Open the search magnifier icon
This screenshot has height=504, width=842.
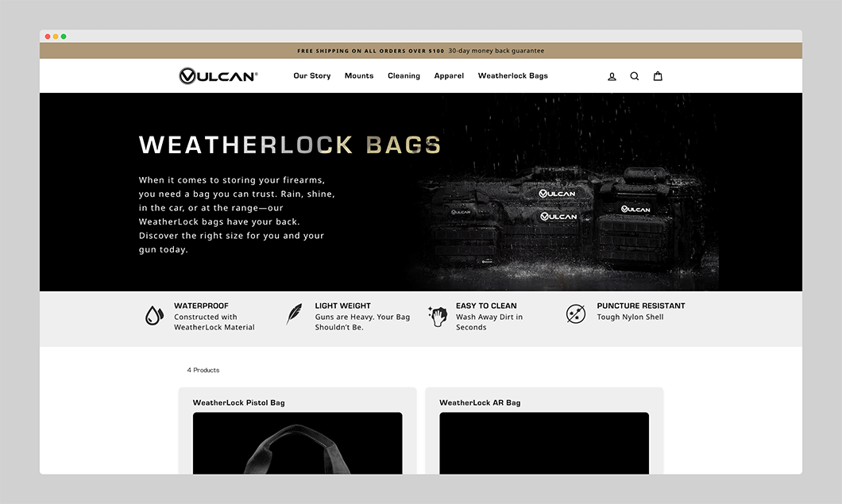coord(635,76)
